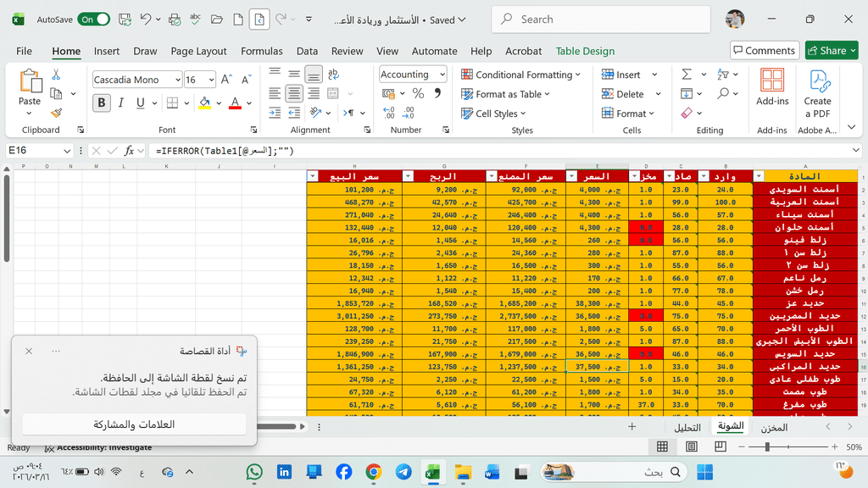Expand the Accounting number format dropdown
Viewport: 868px width, 488px height.
coord(442,75)
